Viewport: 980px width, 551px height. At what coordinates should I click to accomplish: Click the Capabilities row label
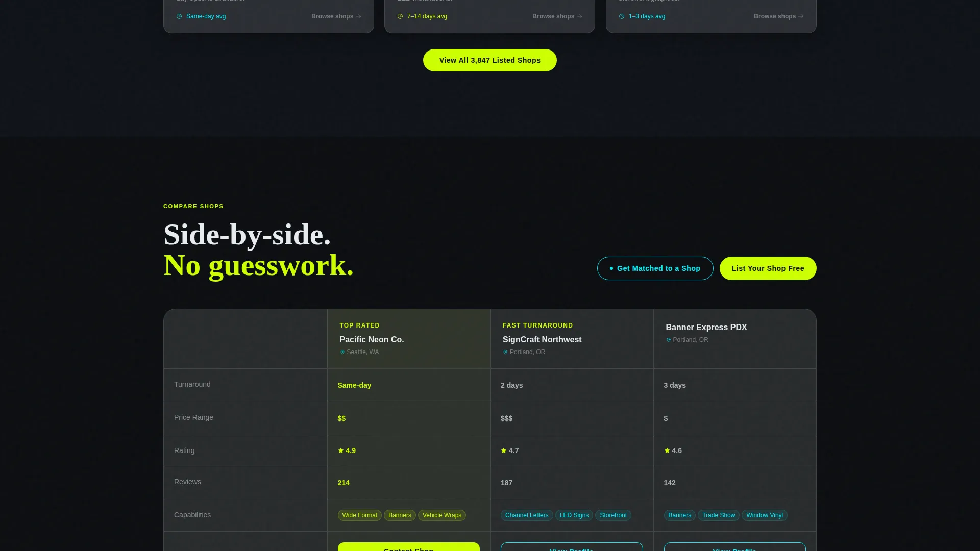pos(192,515)
